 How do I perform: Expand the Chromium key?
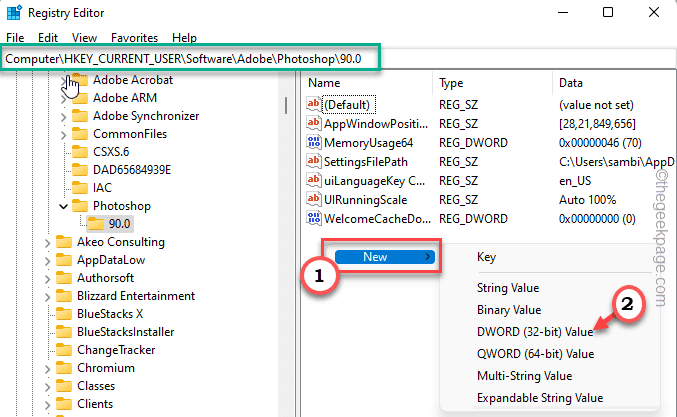pyautogui.click(x=47, y=369)
